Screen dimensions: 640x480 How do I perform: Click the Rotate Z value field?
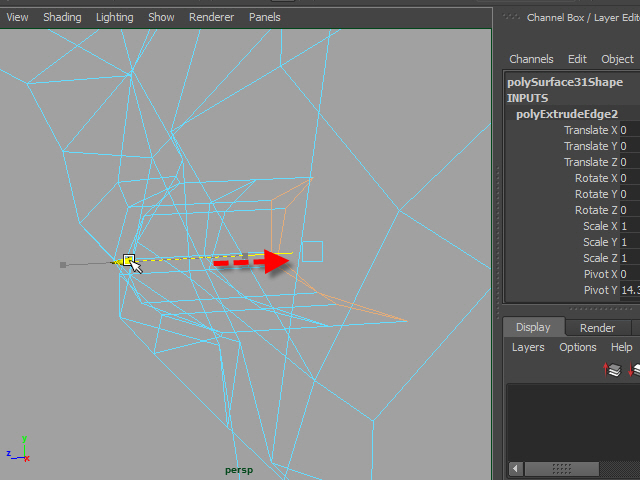(x=630, y=210)
